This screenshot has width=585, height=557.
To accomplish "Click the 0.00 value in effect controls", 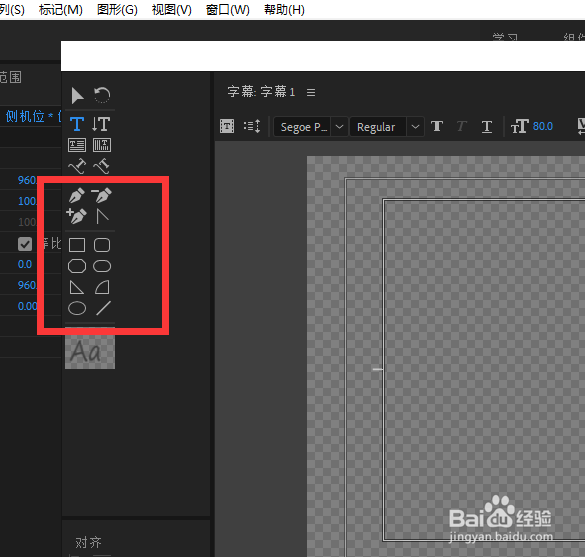I will tap(28, 306).
